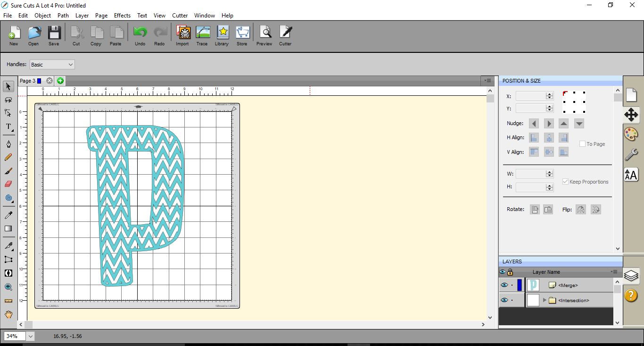Open the Cutter menu

(x=180, y=16)
